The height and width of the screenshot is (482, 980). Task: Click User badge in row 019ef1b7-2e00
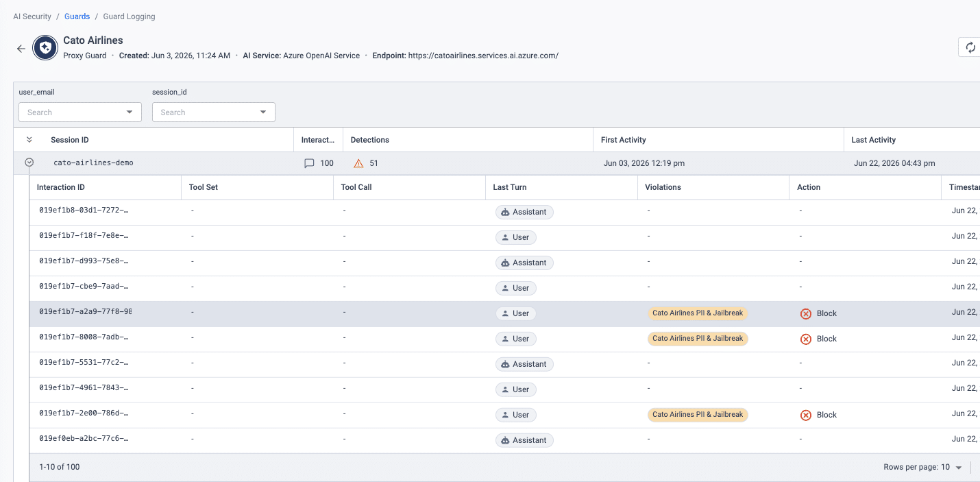click(515, 415)
